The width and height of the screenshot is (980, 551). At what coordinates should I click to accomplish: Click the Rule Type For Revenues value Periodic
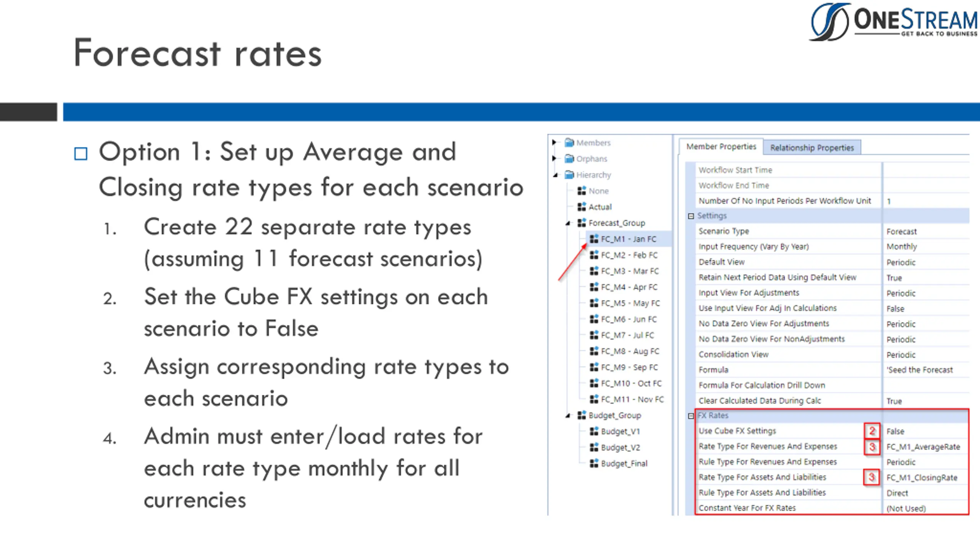pos(901,462)
